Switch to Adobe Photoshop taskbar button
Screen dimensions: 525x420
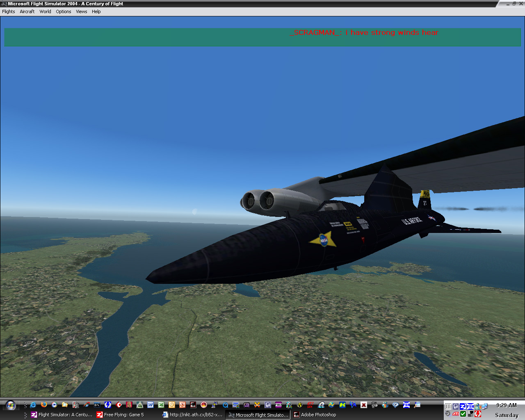315,415
